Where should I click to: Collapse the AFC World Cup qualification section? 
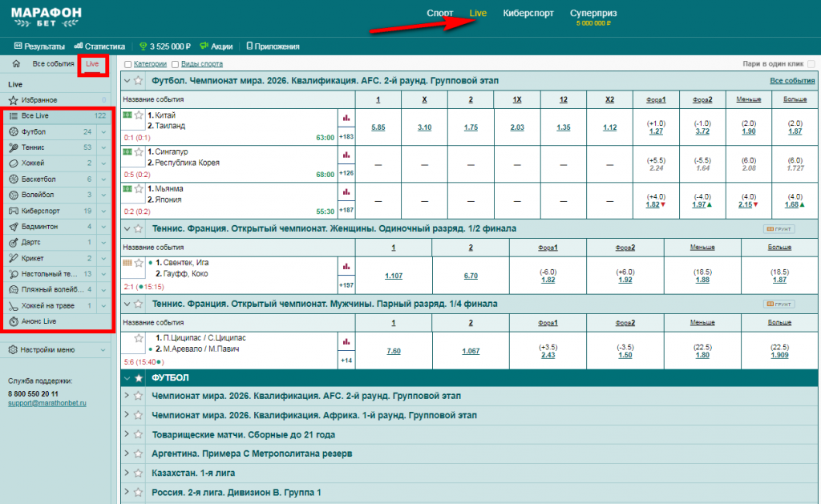coord(127,81)
